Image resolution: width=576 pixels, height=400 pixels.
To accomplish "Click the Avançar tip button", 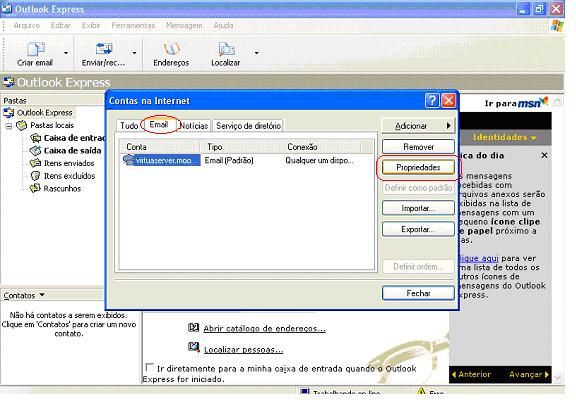I will click(529, 374).
